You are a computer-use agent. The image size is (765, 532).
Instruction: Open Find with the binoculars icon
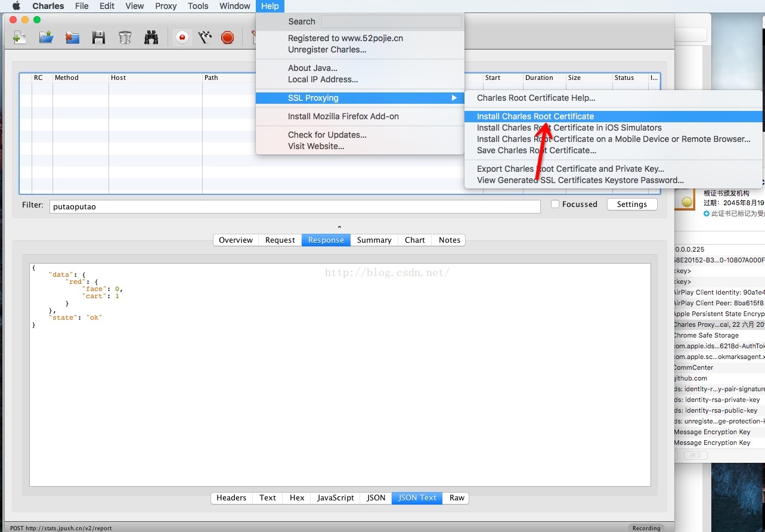click(x=151, y=38)
